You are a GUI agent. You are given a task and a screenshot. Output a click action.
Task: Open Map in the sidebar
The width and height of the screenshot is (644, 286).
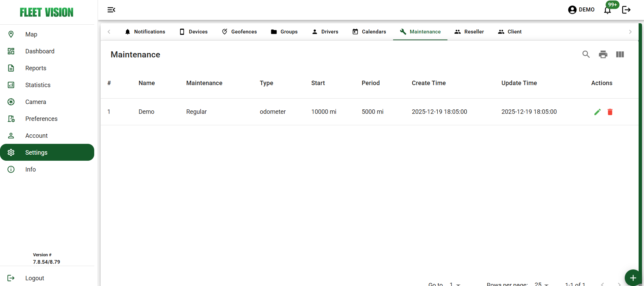[47, 34]
